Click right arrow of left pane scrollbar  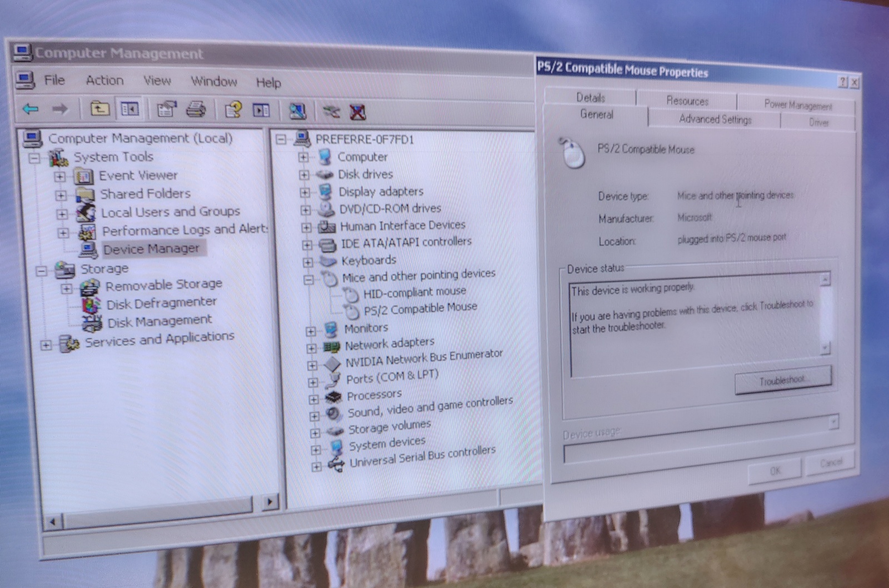270,502
